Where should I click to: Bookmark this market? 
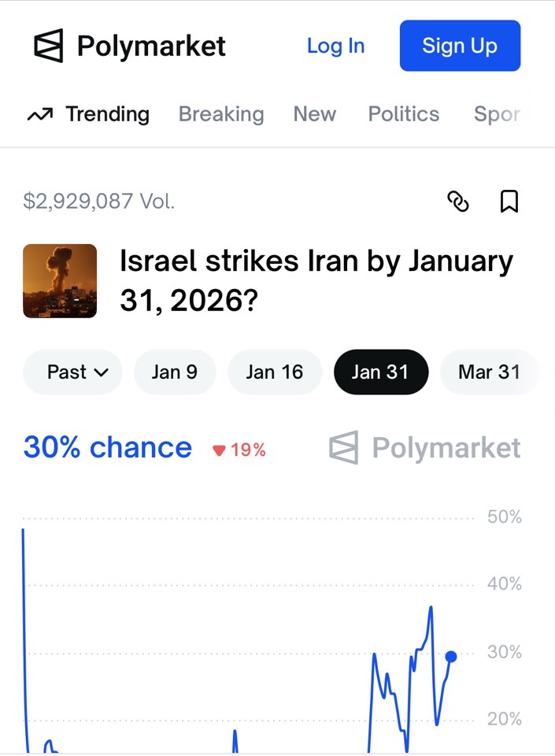[509, 202]
